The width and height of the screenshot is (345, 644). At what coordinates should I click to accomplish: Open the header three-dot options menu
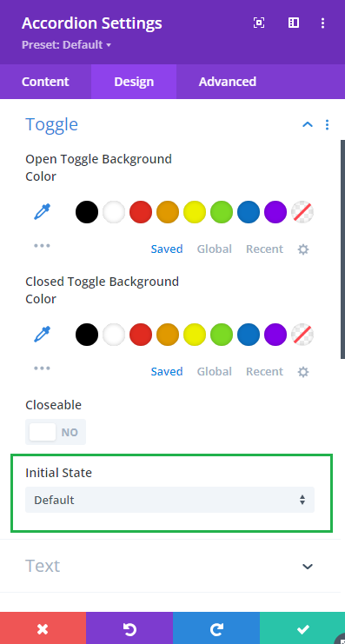pos(322,23)
